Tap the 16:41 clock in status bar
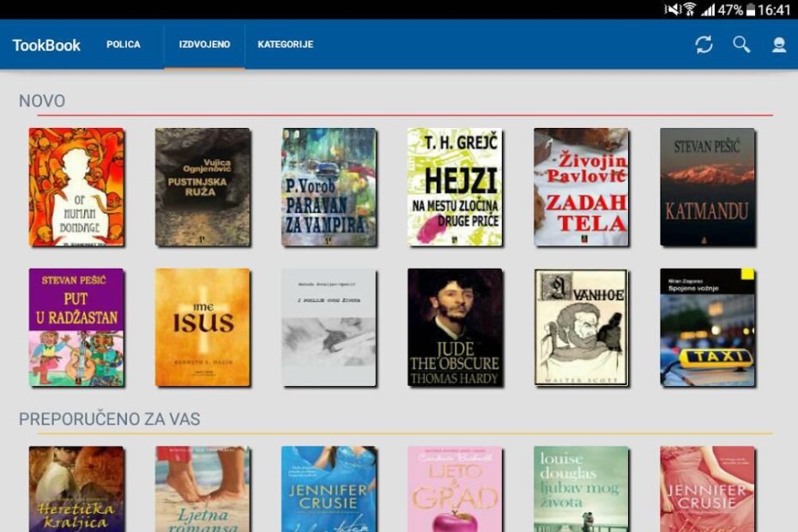Viewport: 798px width, 532px height. tap(774, 9)
